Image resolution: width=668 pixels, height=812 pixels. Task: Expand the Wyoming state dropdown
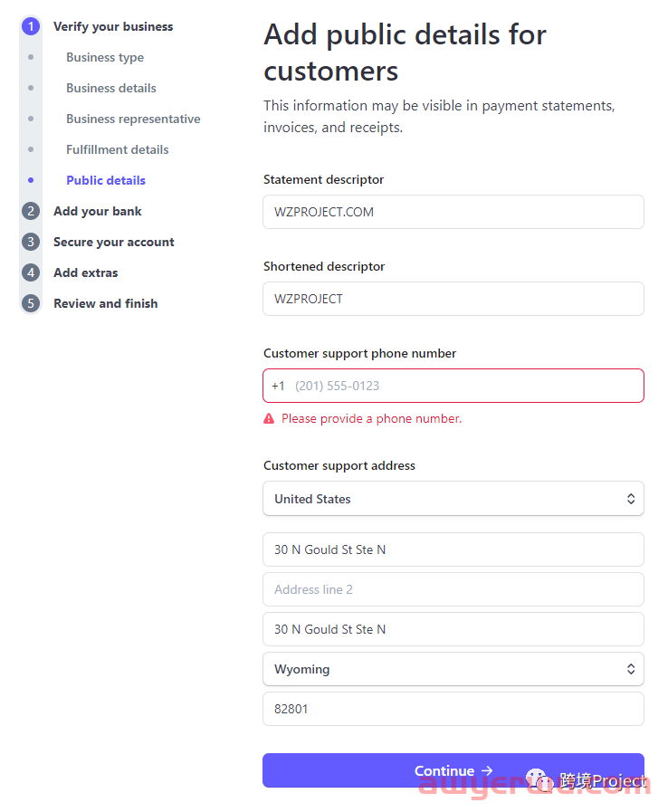click(453, 669)
